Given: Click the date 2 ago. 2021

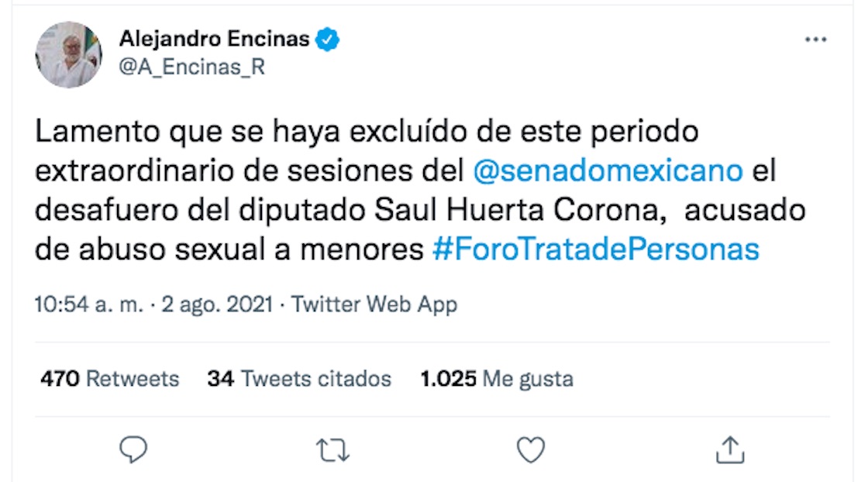Looking at the screenshot, I should [x=216, y=305].
